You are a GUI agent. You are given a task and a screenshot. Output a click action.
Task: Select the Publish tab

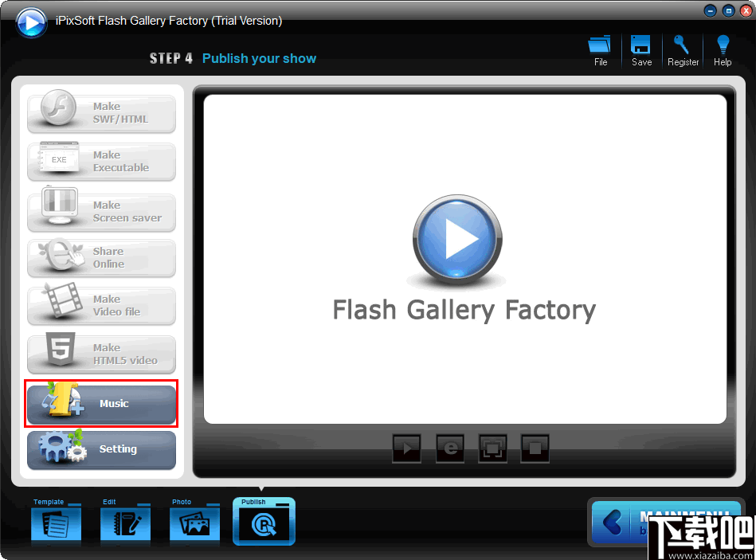264,522
